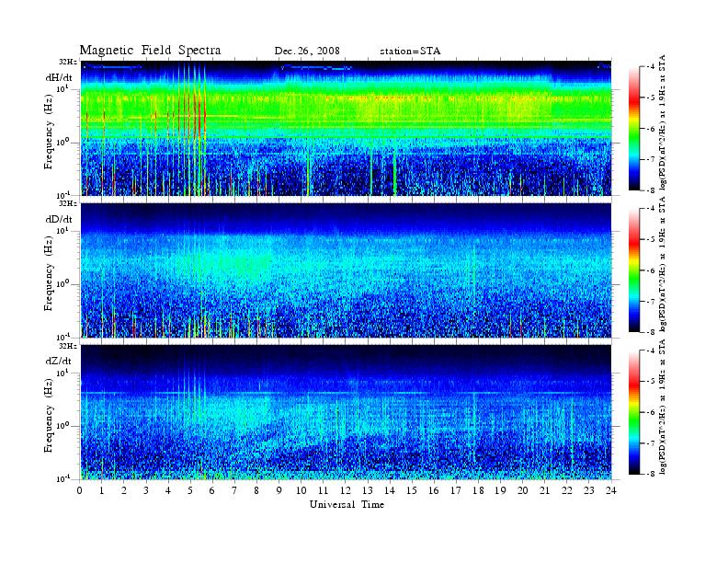Click hour 16 on Universal Time axis
The height and width of the screenshot is (563, 728).
[x=434, y=490]
